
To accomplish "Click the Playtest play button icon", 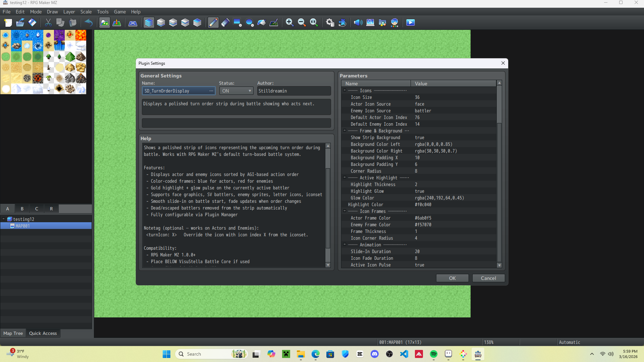I will pyautogui.click(x=411, y=23).
